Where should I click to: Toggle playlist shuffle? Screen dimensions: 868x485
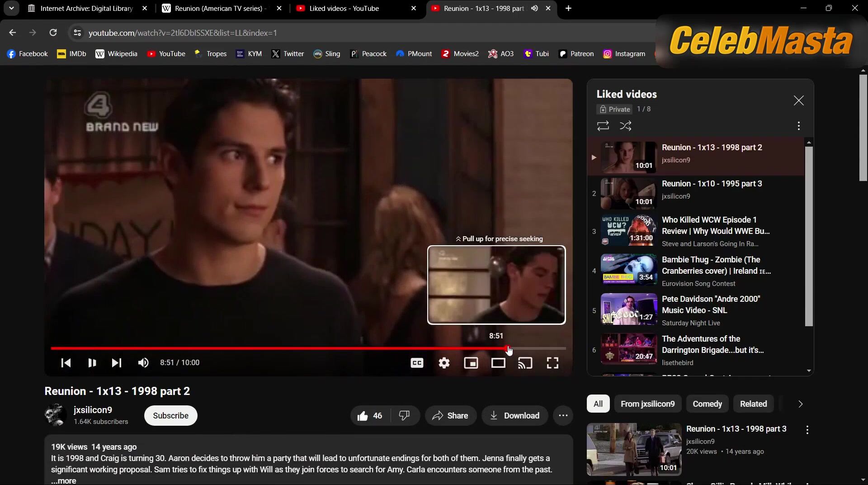click(x=626, y=126)
